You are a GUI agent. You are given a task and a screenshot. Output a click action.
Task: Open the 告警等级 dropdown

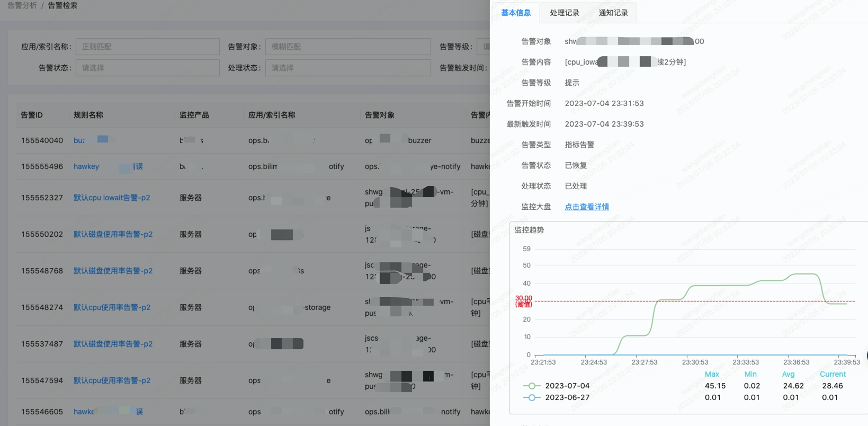(x=483, y=47)
